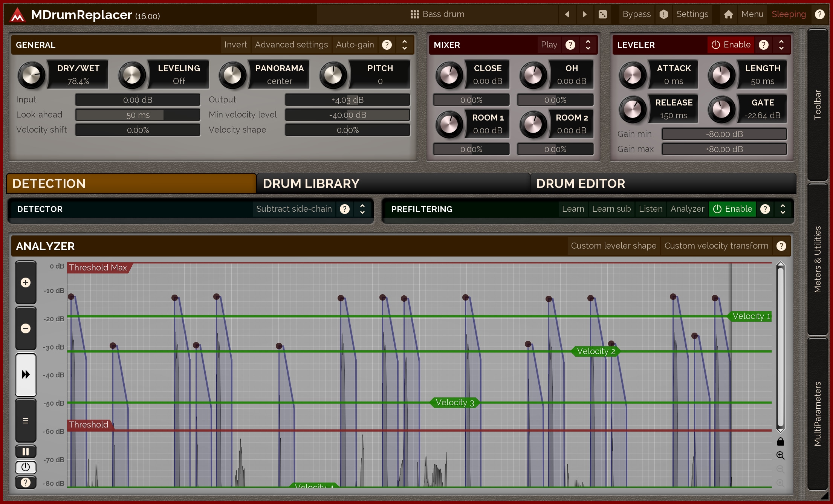Switch to Drum Editor tab
The width and height of the screenshot is (833, 504).
pyautogui.click(x=663, y=183)
